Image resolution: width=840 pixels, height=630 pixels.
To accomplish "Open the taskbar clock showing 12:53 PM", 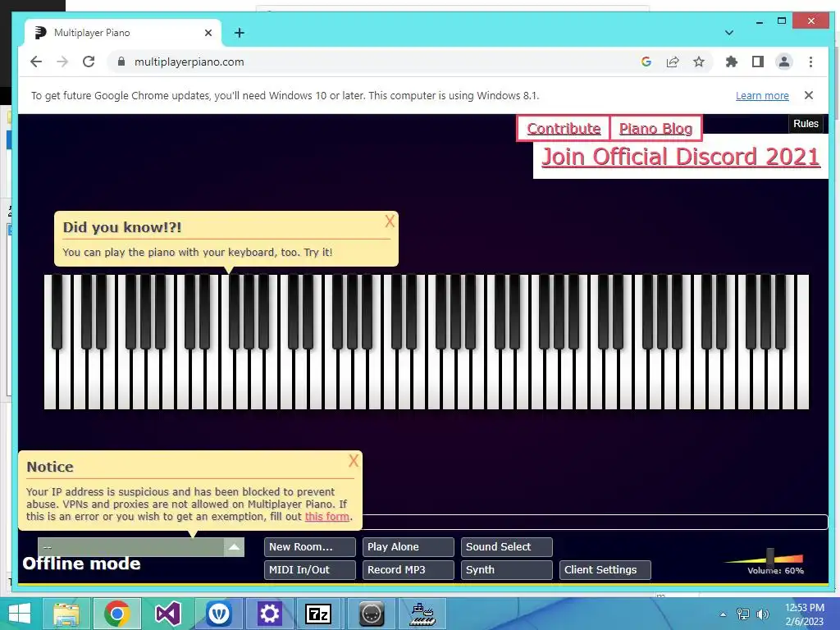I will 805,614.
